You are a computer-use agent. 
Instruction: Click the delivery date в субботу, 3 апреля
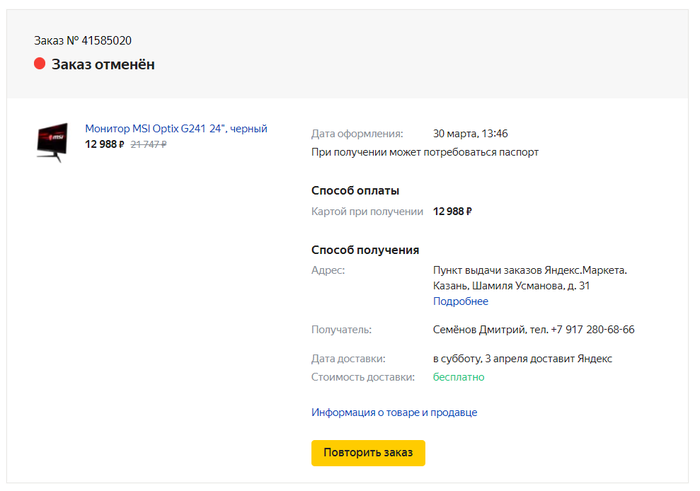pyautogui.click(x=522, y=359)
